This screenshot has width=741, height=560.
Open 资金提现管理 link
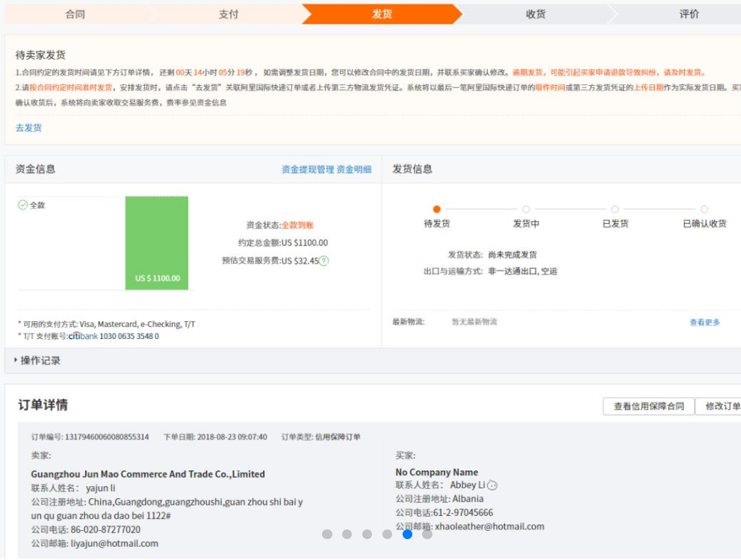(x=307, y=169)
